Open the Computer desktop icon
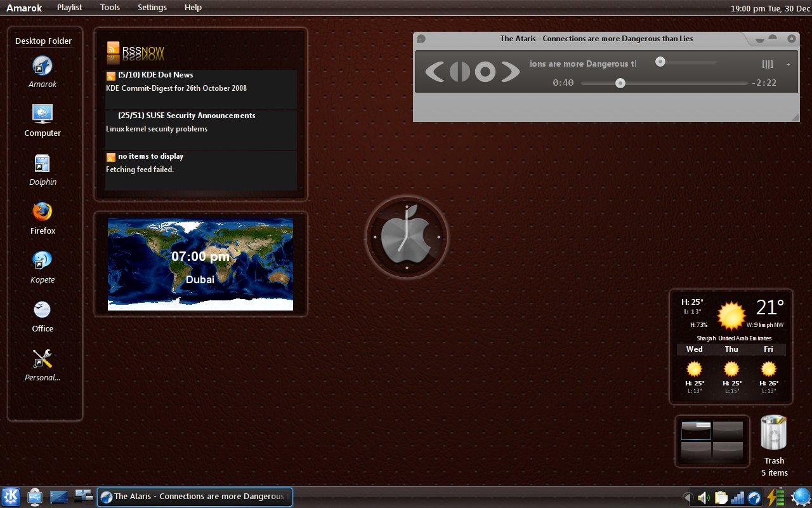 [43, 114]
